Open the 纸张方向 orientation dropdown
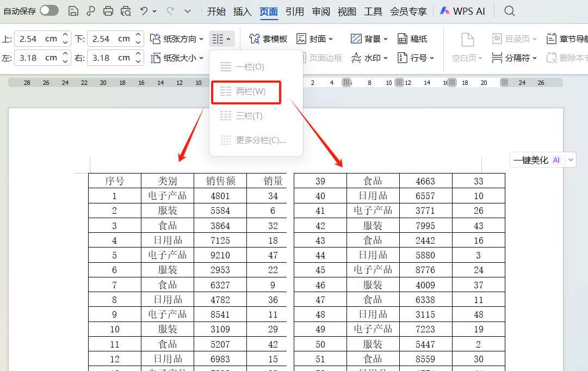Screen dimensions: 588x371 point(176,38)
